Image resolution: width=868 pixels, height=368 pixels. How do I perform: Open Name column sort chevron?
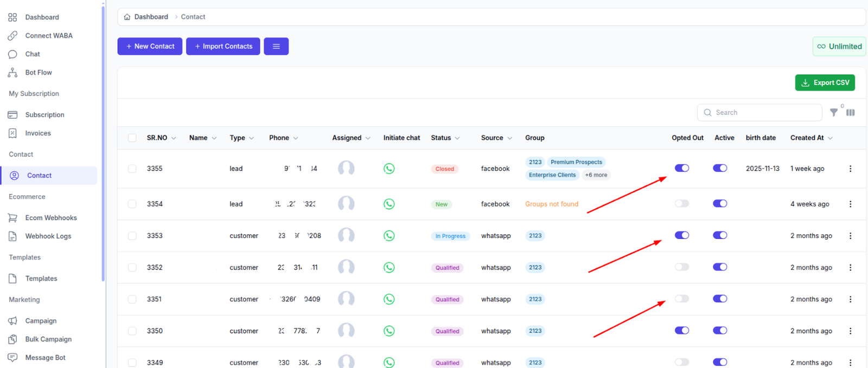(214, 138)
